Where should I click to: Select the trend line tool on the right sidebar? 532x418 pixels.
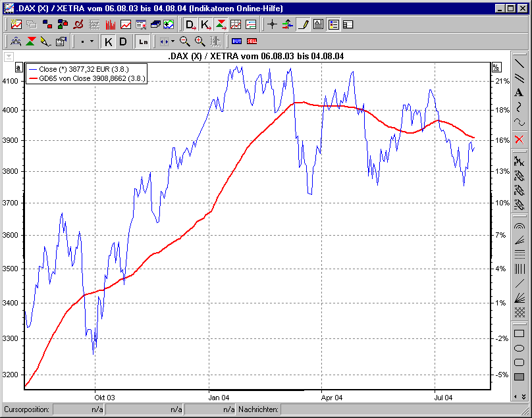pyautogui.click(x=518, y=65)
